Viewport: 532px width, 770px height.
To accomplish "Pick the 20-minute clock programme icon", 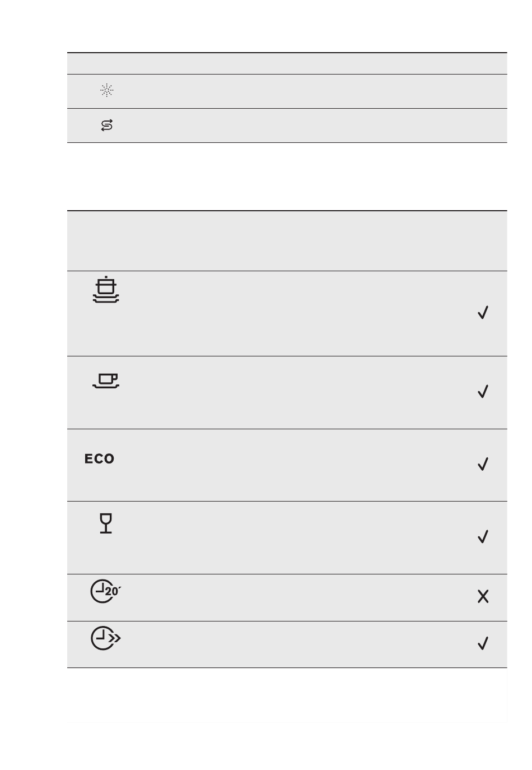I will (106, 592).
